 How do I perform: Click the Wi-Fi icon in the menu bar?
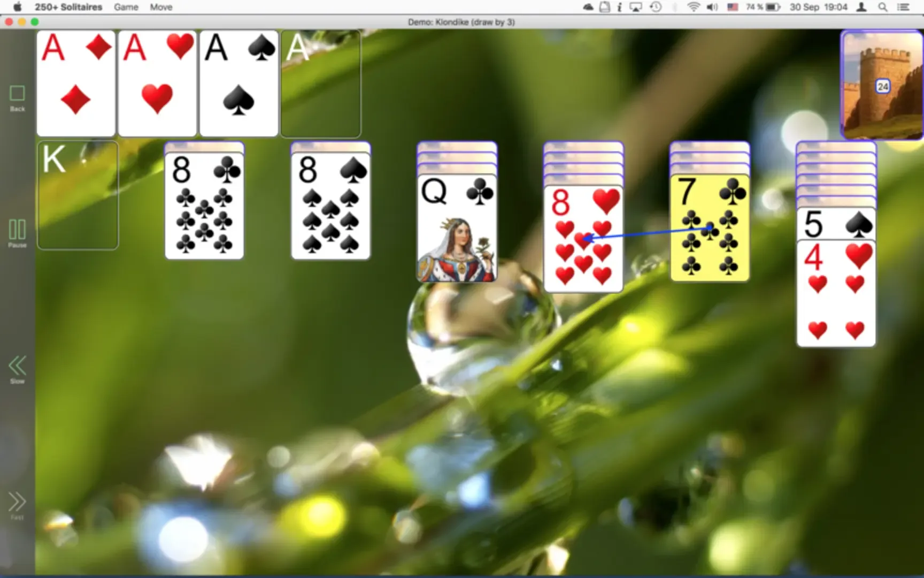(x=694, y=7)
